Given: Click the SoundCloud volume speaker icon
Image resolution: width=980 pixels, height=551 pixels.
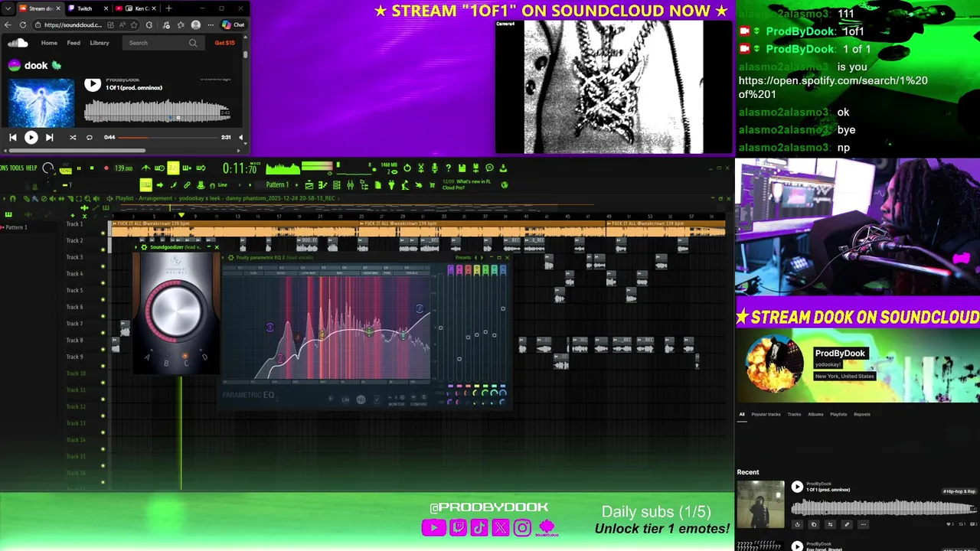Looking at the screenshot, I should tap(241, 138).
